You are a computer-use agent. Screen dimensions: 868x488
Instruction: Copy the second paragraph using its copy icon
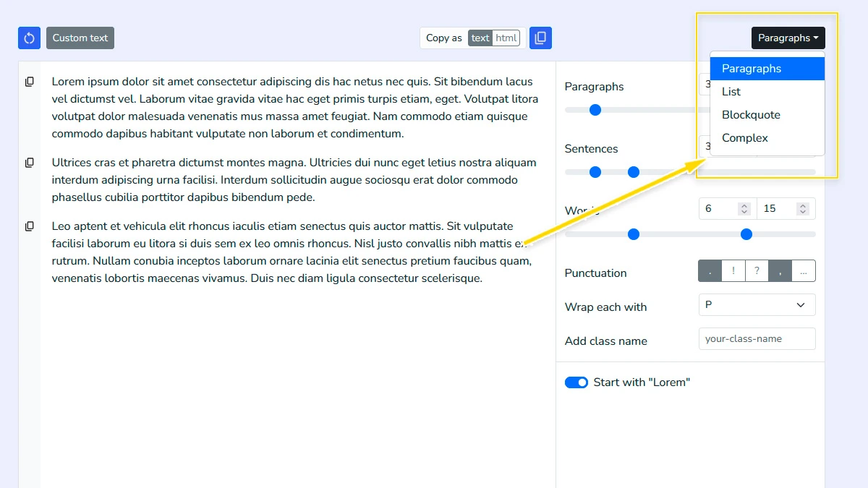(29, 162)
